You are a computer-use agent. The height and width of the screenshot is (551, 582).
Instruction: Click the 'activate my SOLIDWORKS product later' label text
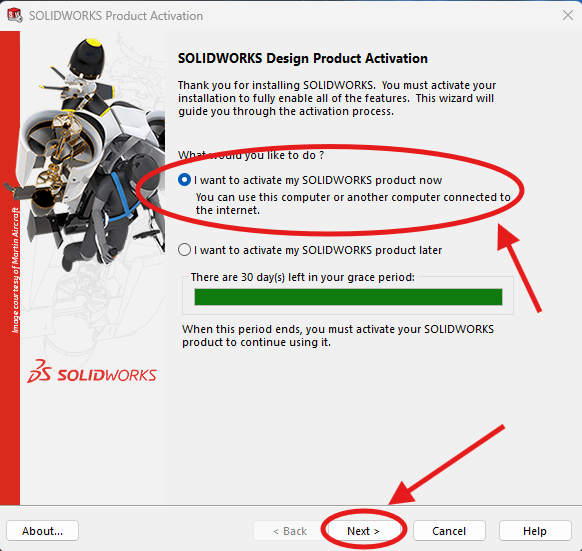pyautogui.click(x=318, y=250)
